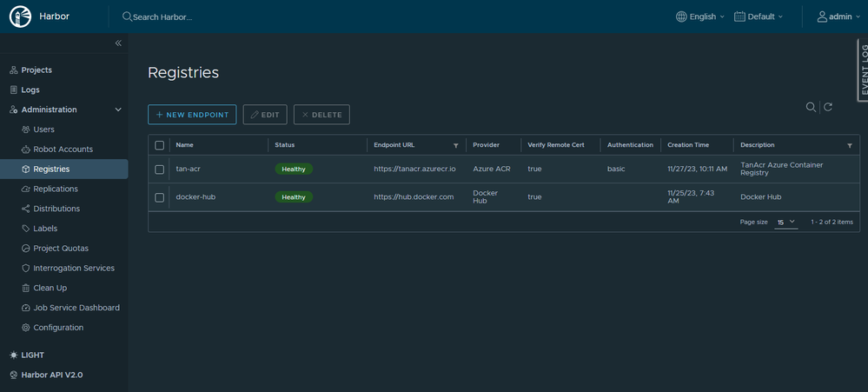The image size is (868, 392).
Task: Sort by the Status column header
Action: click(284, 145)
